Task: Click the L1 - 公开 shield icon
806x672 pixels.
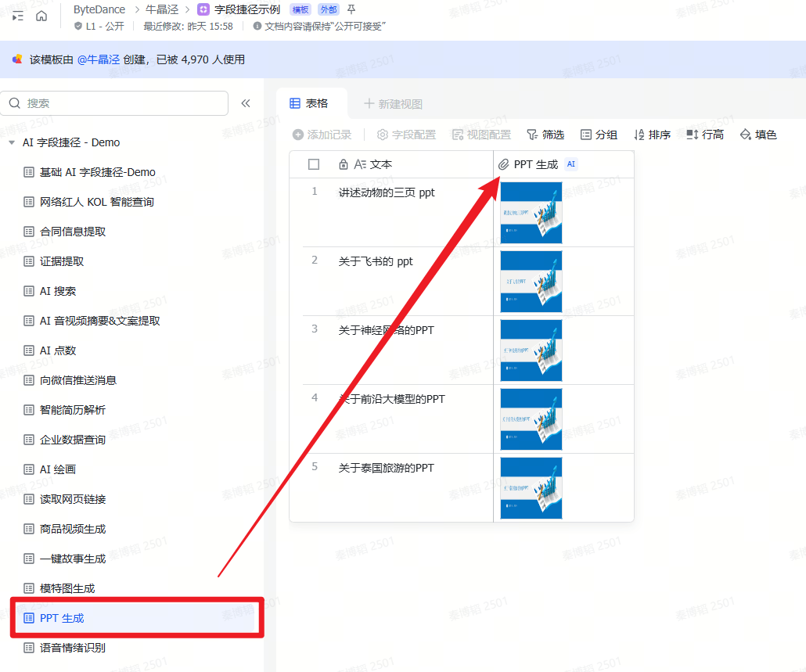Action: point(78,26)
